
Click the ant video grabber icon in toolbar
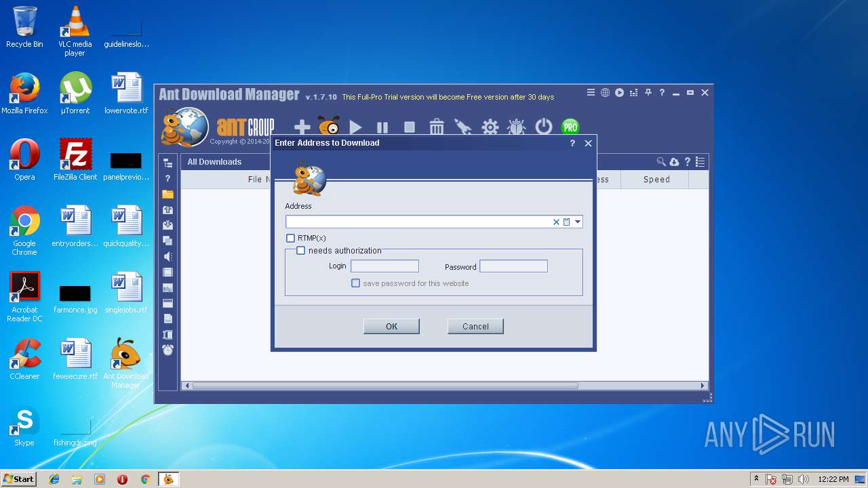[x=329, y=127]
